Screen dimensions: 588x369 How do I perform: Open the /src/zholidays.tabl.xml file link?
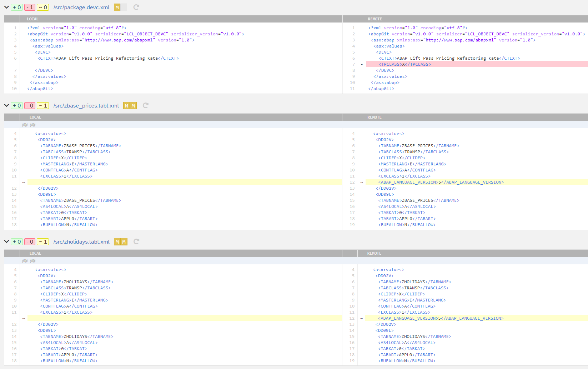pyautogui.click(x=81, y=241)
